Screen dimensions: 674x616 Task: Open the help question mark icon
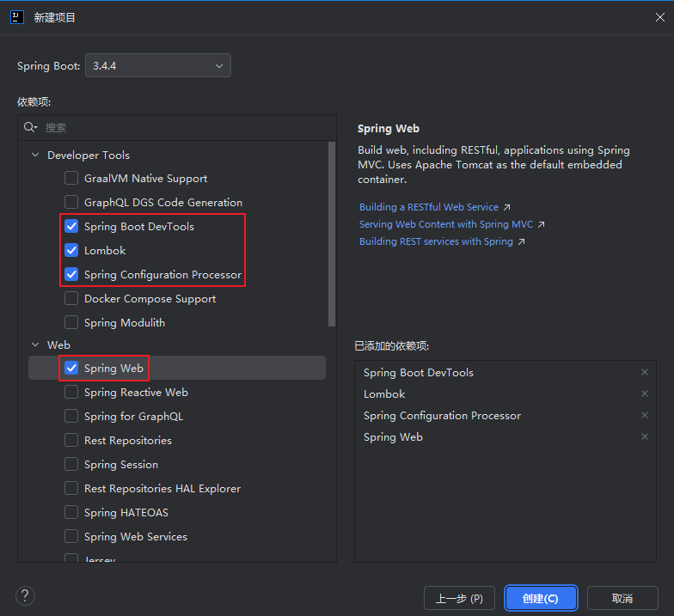[25, 596]
